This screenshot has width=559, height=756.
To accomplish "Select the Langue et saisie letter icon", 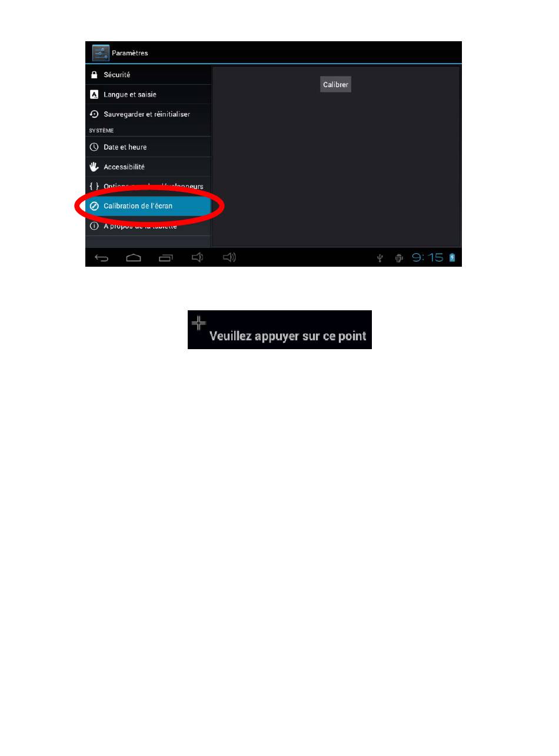I will pos(94,94).
